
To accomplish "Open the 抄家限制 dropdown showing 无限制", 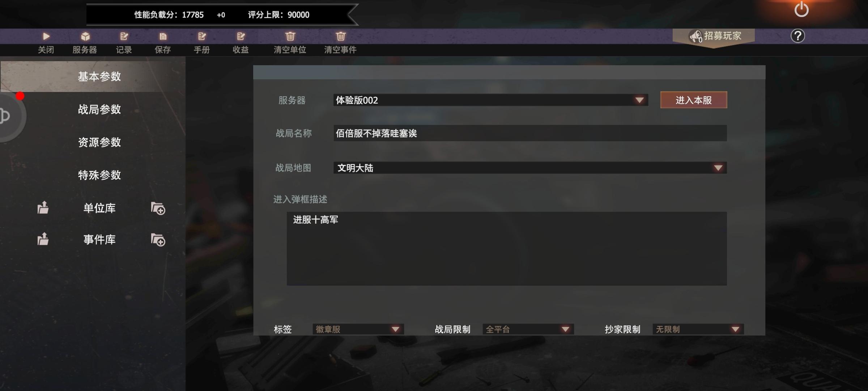I will coord(698,329).
